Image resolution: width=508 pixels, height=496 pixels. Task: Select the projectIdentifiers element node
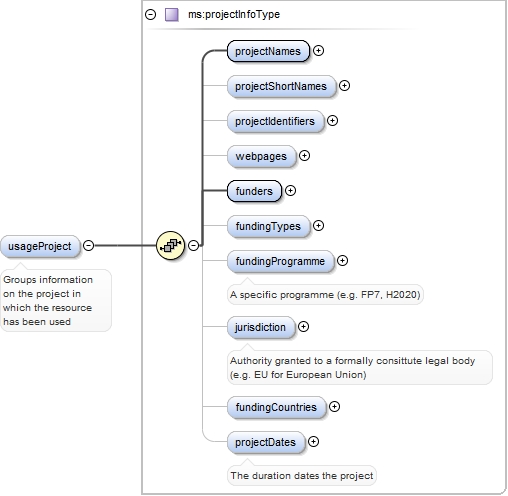click(x=275, y=121)
